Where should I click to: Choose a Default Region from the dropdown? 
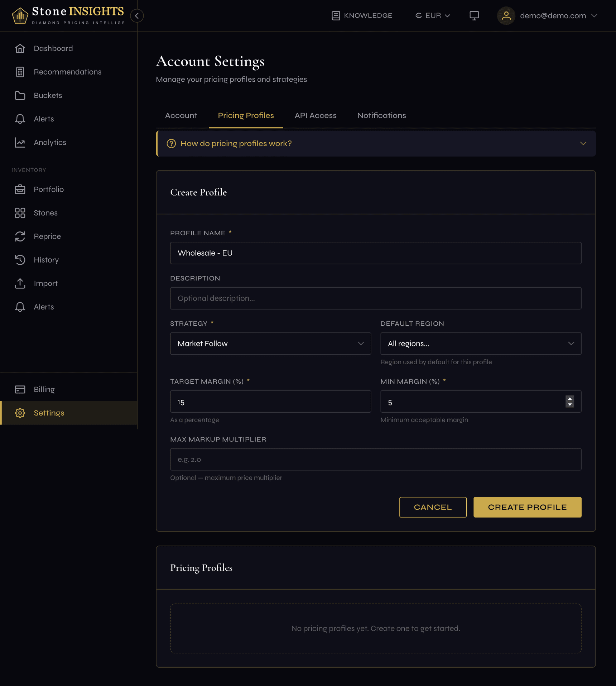click(x=480, y=343)
